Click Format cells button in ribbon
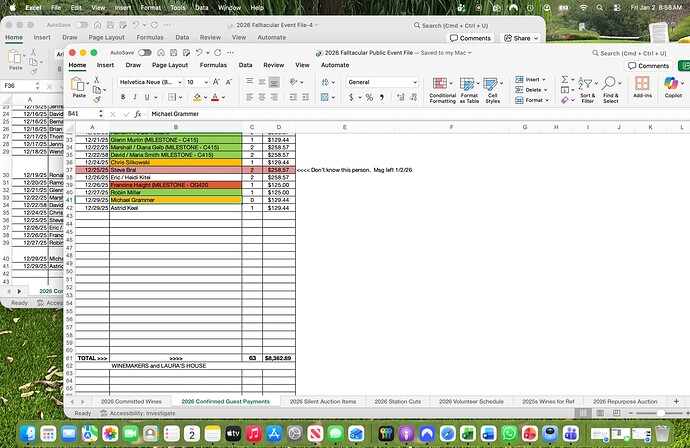The image size is (690, 448). (x=532, y=100)
